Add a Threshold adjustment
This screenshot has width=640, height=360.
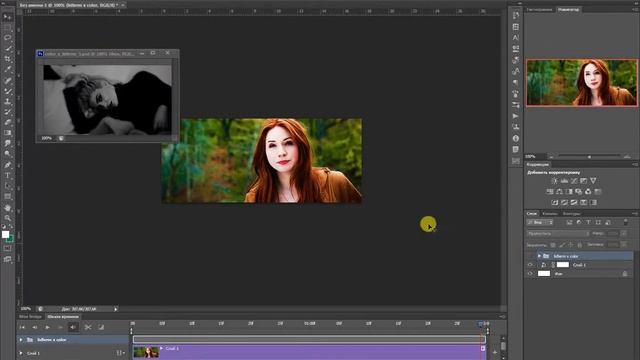point(574,202)
